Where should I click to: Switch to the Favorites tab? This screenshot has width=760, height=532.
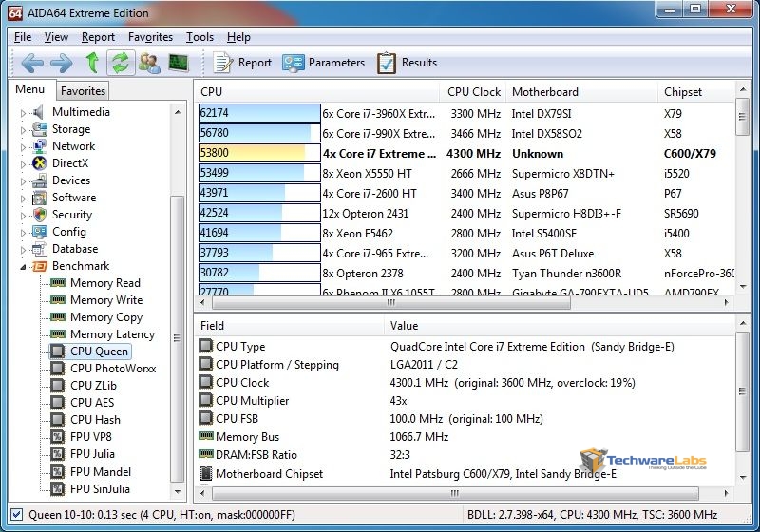83,91
